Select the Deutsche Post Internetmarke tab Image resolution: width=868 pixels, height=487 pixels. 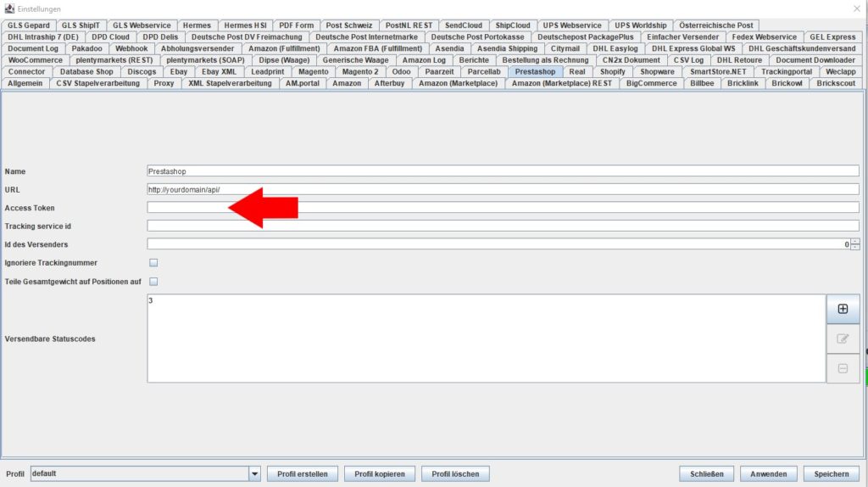click(x=366, y=36)
